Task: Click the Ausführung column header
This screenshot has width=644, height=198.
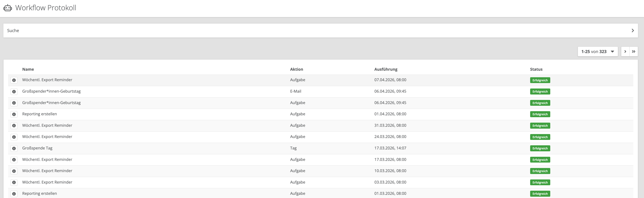Action: coord(385,69)
